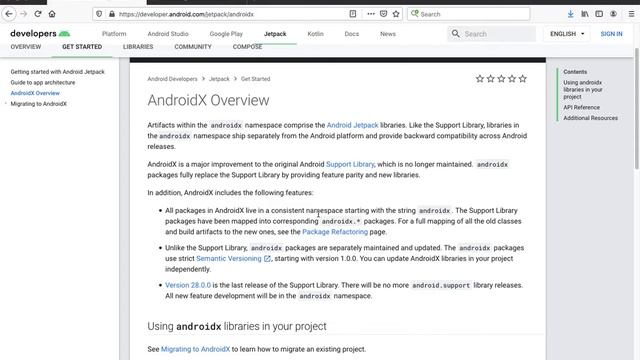Open Migrating to AndroidX sidebar item
Viewport: 640px width, 360px height.
pos(38,104)
